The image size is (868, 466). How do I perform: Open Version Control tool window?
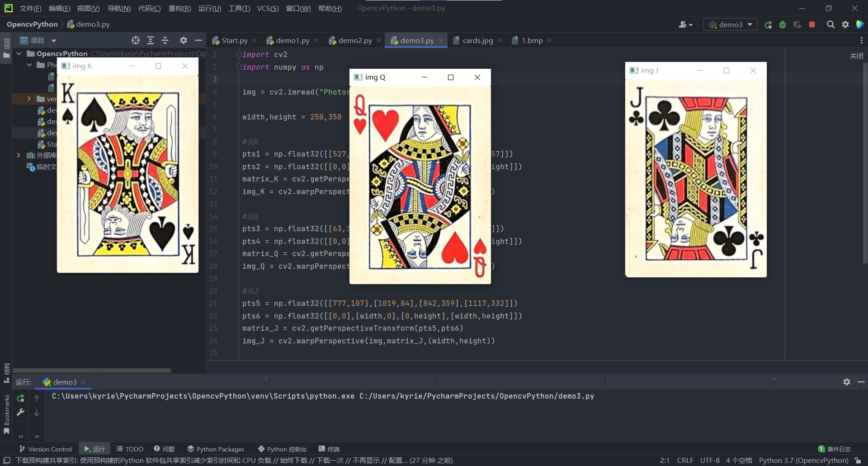click(45, 449)
